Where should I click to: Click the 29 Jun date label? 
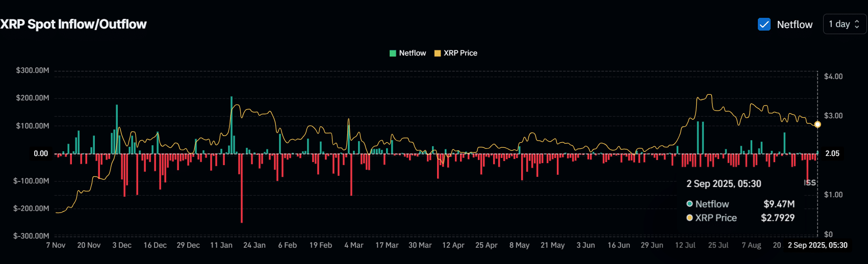[652, 245]
